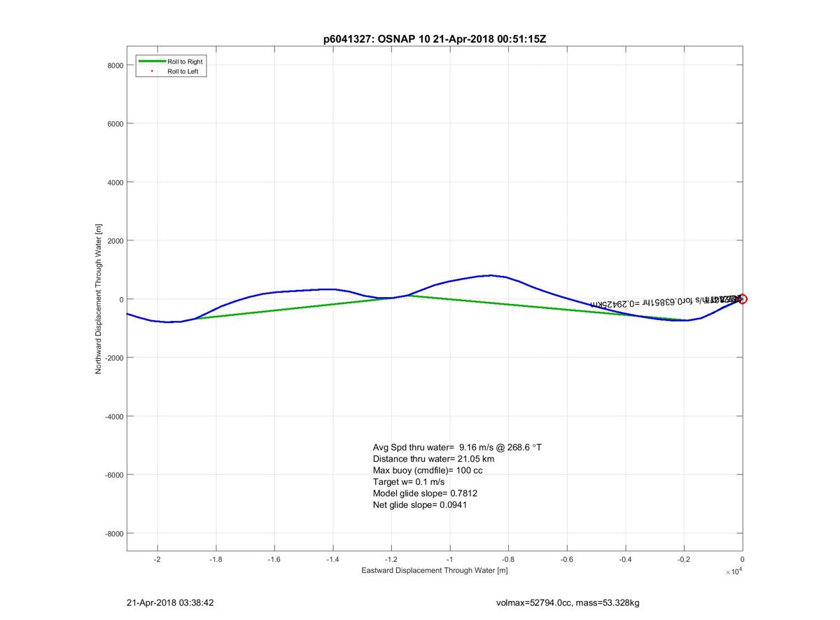840x620 pixels.
Task: Click the 6000 tick label on y-axis
Action: (x=115, y=124)
